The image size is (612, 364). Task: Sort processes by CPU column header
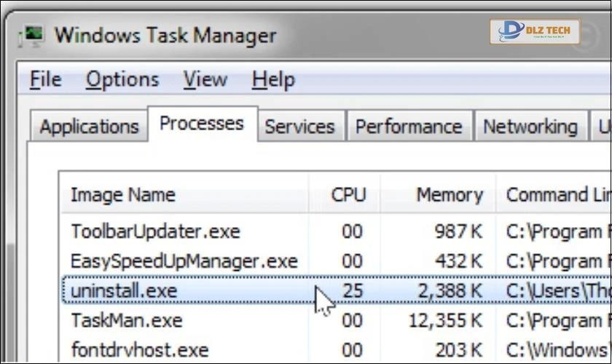(348, 195)
